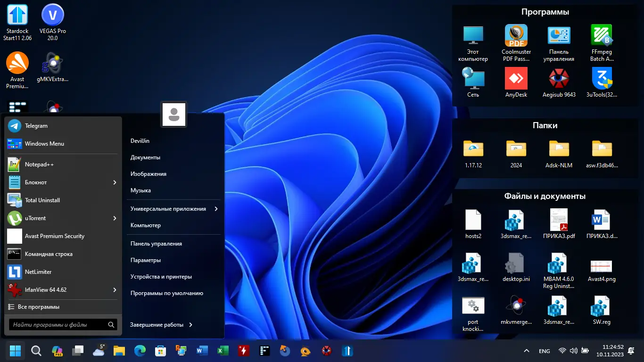Click the DevilJin user profile avatar
The height and width of the screenshot is (362, 644).
pos(173,114)
